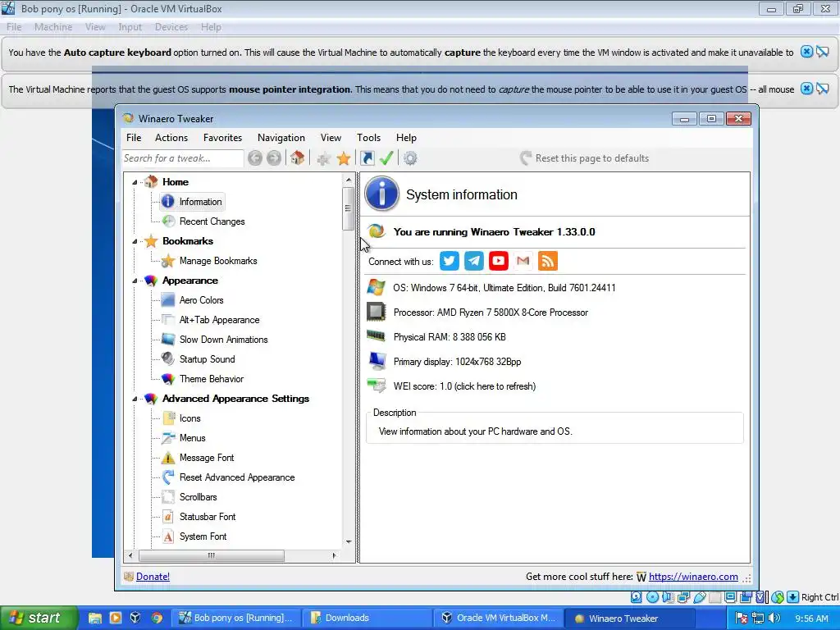840x630 pixels.
Task: Switch to Oracle VM VirtualBox Manager taskbar button
Action: (498, 618)
